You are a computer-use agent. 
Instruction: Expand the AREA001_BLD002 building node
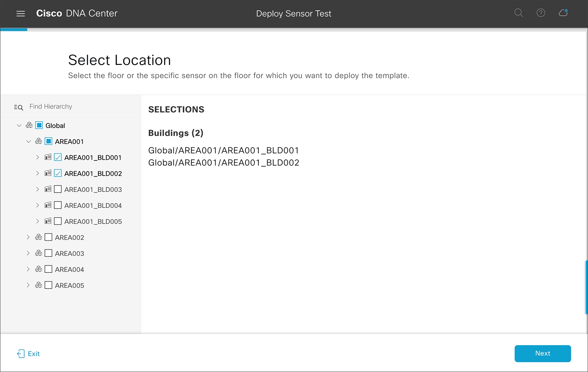point(37,173)
